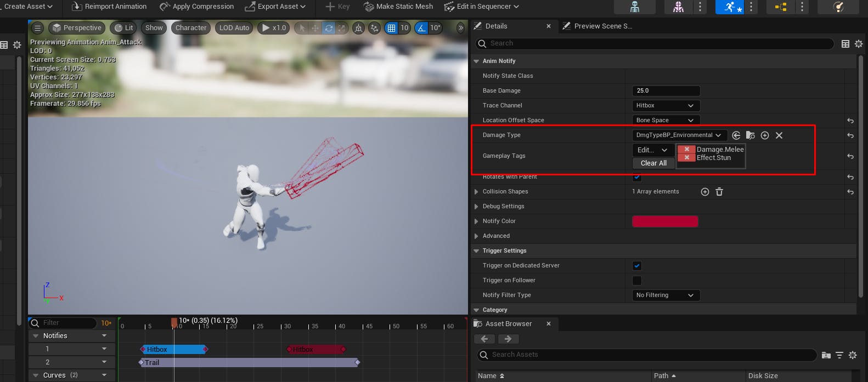
Task: Open the Location Offset Space dropdown
Action: point(666,121)
